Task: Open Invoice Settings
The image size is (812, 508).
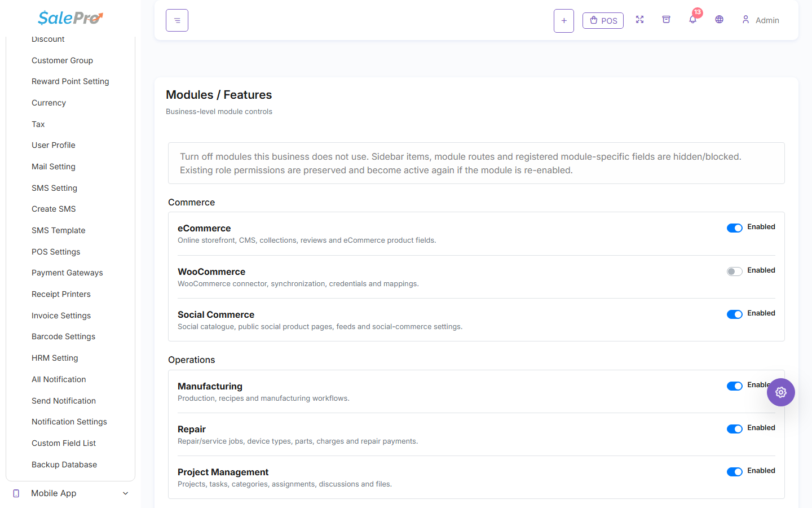Action: click(61, 316)
